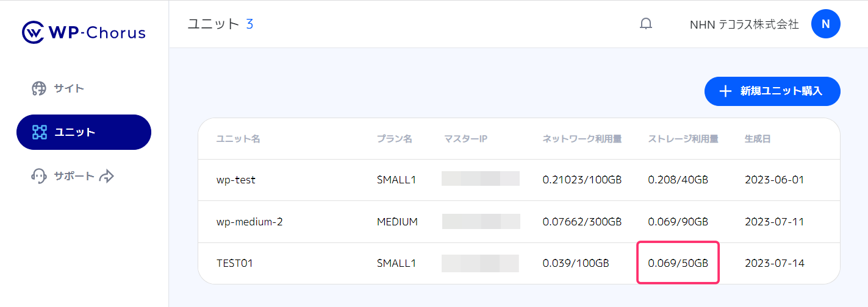Click the globe icon beside サイト

(39, 88)
